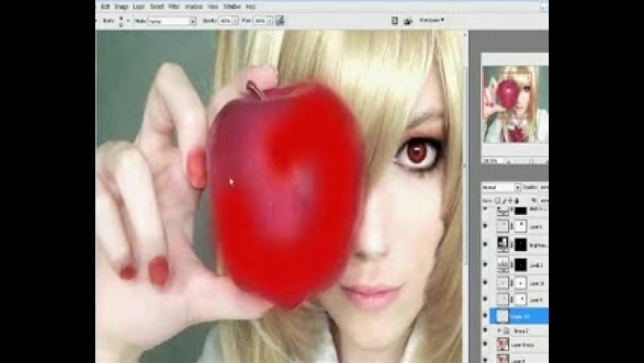The height and width of the screenshot is (363, 644).
Task: Open the View menu
Action: [x=213, y=6]
